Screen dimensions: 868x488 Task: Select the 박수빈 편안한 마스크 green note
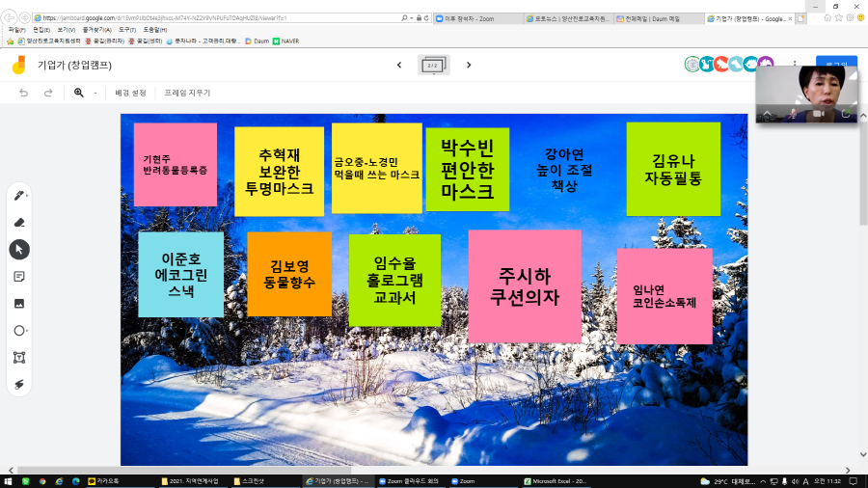pyautogui.click(x=467, y=170)
